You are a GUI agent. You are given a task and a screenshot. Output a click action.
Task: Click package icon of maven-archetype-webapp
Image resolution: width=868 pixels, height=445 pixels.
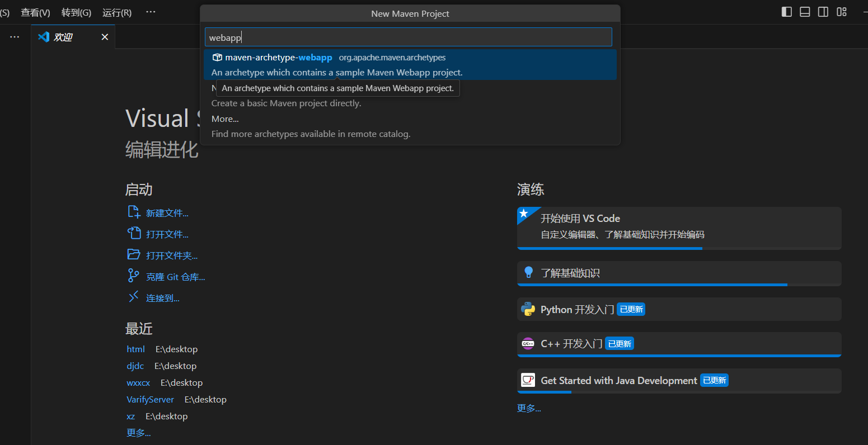click(x=217, y=58)
